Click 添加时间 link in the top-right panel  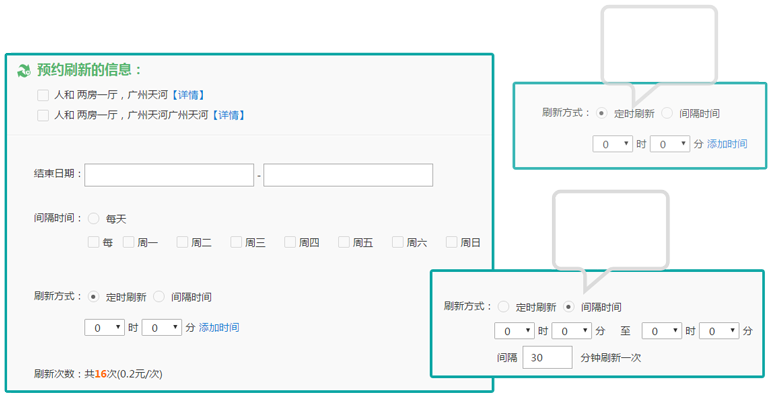pyautogui.click(x=727, y=144)
